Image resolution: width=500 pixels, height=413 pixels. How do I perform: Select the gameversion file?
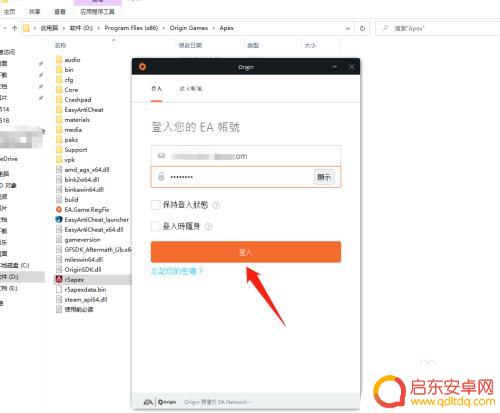(x=78, y=240)
